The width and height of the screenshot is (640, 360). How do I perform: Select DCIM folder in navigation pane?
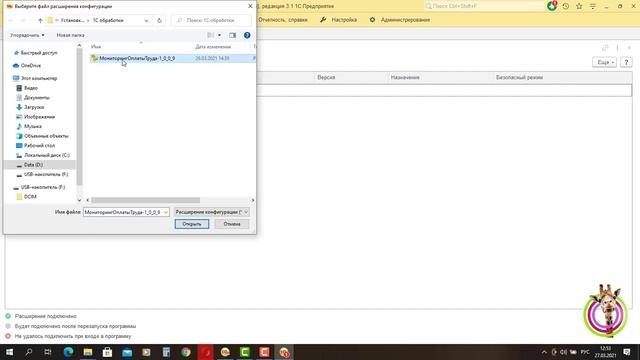30,197
